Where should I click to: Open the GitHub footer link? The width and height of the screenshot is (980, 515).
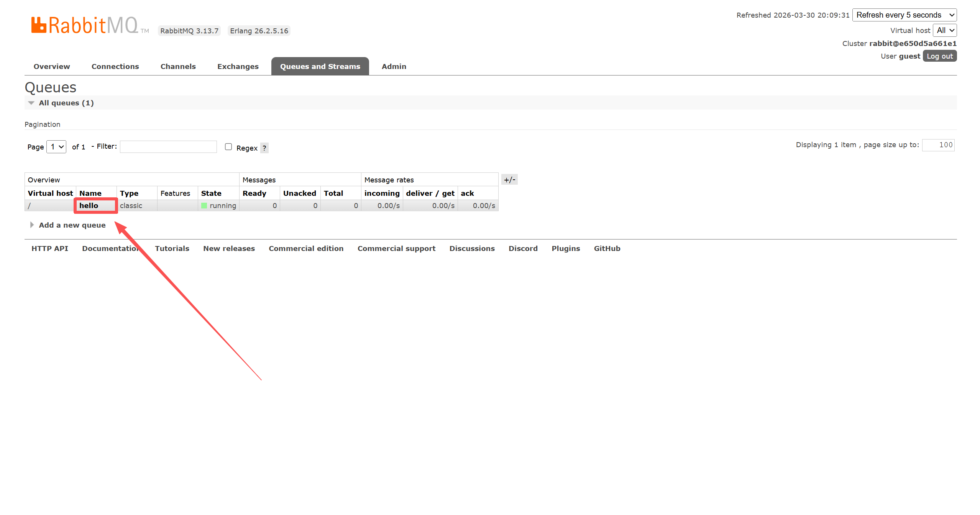(607, 248)
